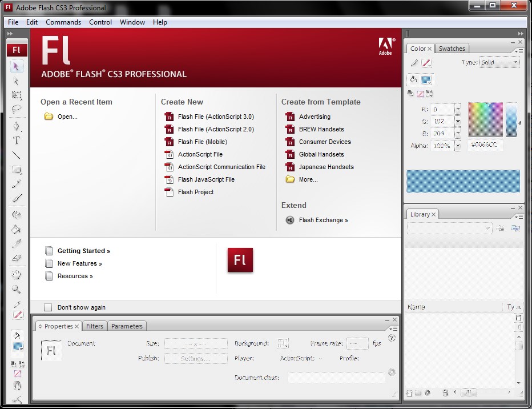Select the Pen tool

[x=17, y=126]
